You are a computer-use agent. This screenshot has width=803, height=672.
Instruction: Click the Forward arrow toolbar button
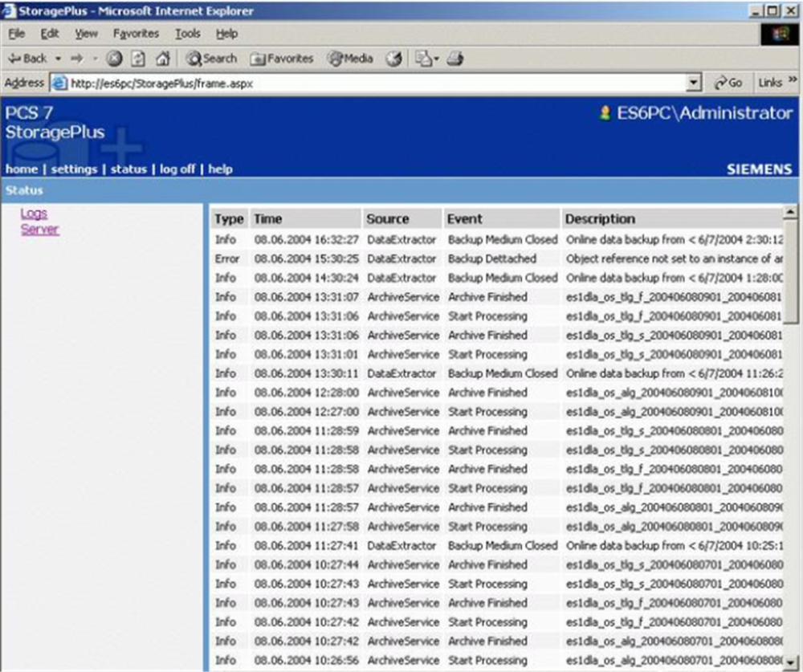pyautogui.click(x=77, y=59)
